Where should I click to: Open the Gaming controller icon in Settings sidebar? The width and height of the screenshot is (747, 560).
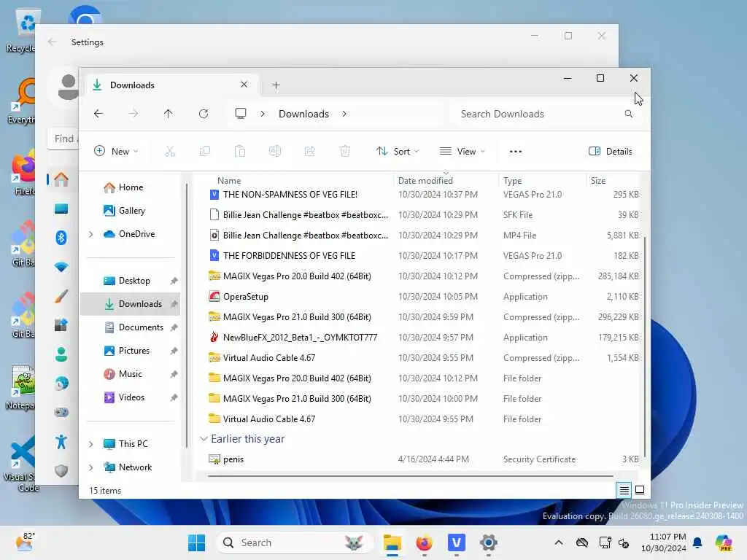tap(61, 413)
